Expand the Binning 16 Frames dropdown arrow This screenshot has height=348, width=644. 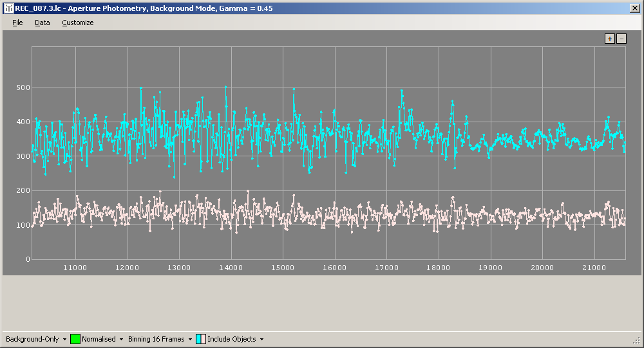point(190,340)
